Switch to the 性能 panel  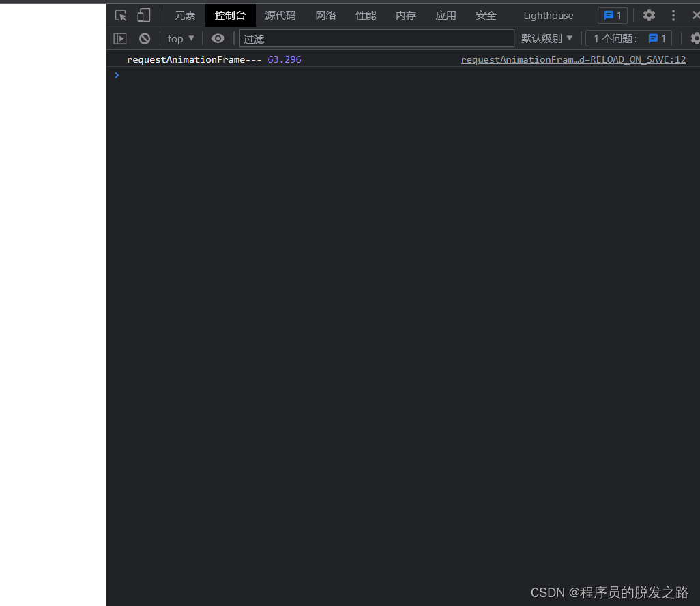366,15
